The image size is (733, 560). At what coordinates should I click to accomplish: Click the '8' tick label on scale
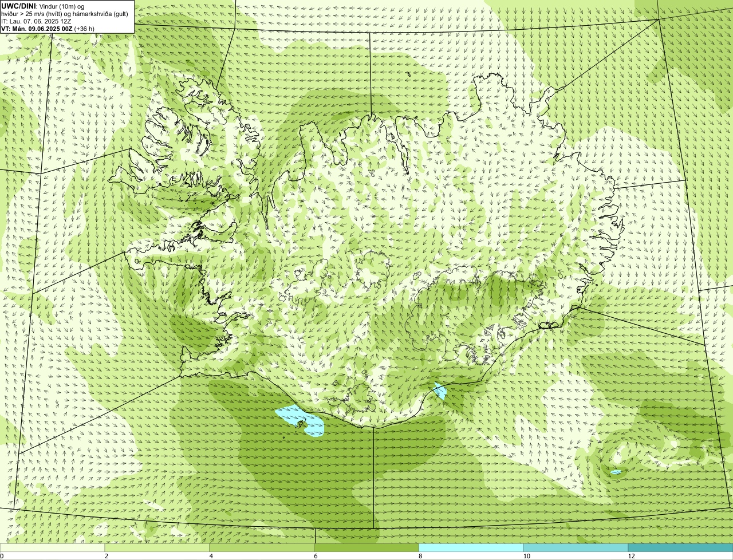(420, 556)
